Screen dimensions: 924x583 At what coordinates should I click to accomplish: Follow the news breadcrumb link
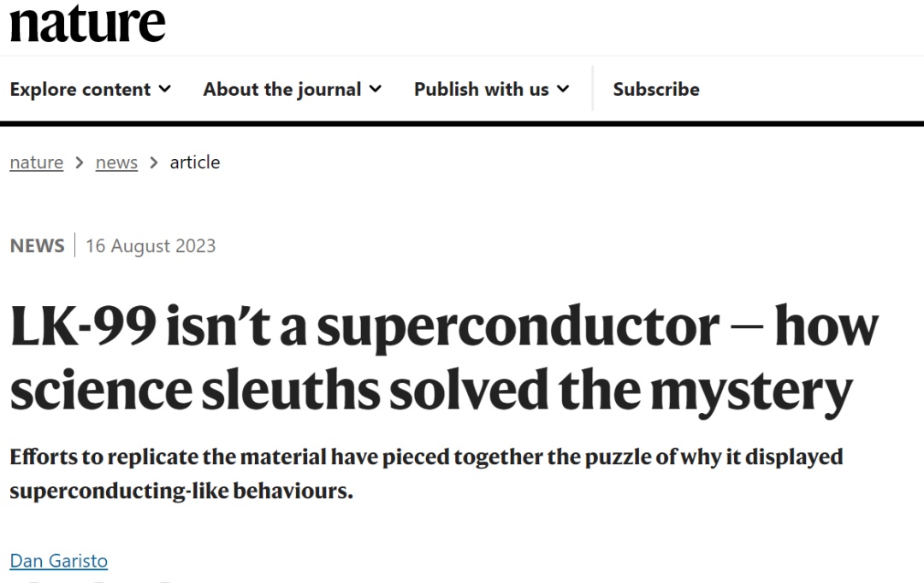116,162
